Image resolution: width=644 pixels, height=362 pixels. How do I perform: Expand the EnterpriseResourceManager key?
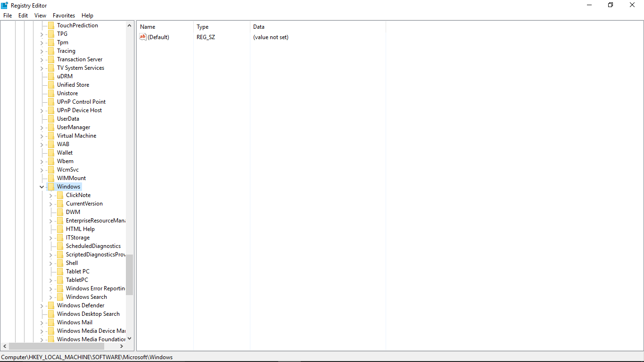pos(51,221)
